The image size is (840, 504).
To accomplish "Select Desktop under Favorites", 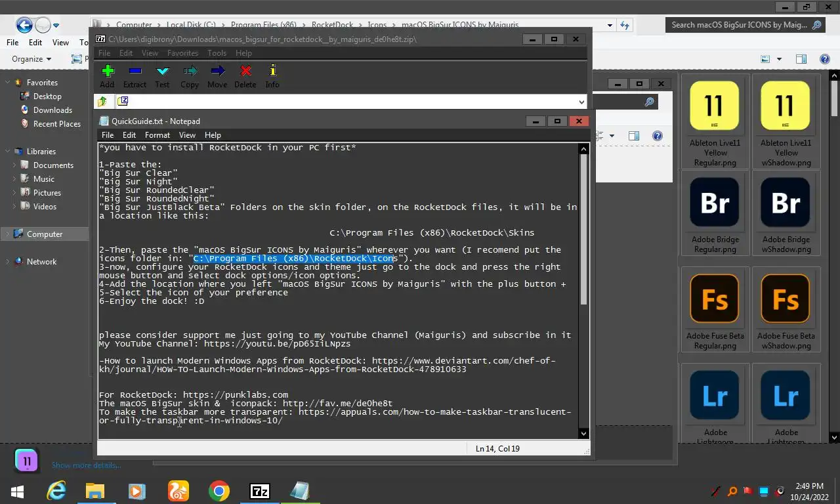I will [x=47, y=96].
